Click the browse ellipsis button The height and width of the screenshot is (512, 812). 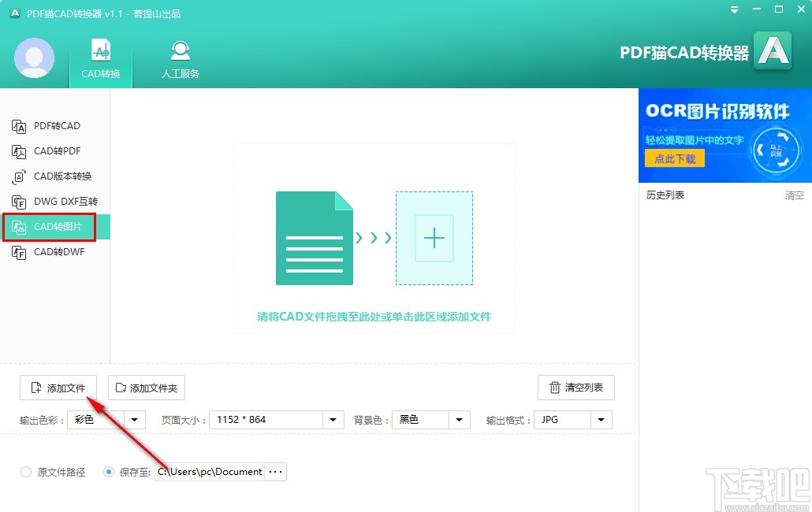coord(275,472)
